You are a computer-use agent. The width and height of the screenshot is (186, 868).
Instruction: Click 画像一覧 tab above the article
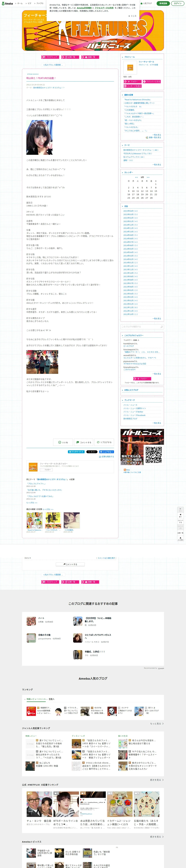tap(90, 57)
